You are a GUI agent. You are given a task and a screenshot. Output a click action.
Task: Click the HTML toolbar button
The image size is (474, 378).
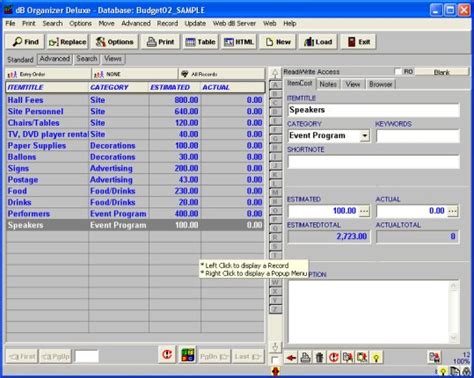(239, 42)
